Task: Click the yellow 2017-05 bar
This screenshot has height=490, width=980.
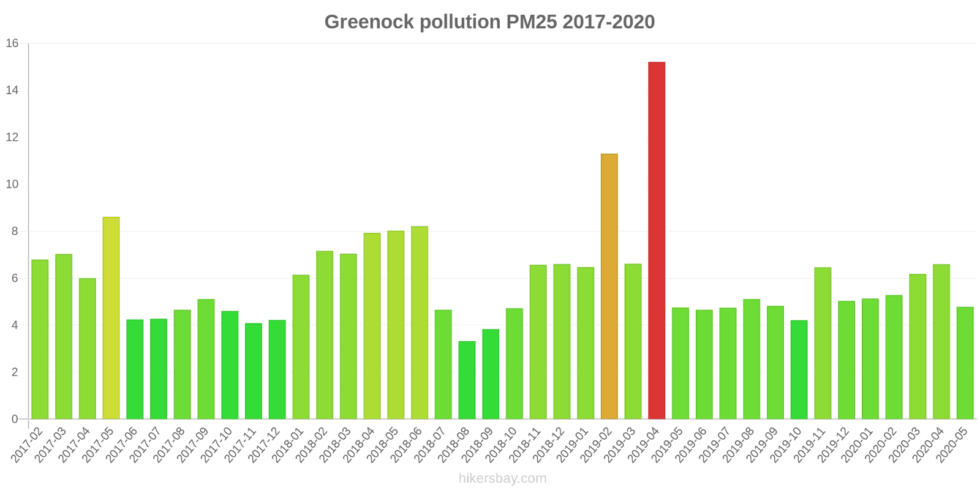Action: coord(111,318)
